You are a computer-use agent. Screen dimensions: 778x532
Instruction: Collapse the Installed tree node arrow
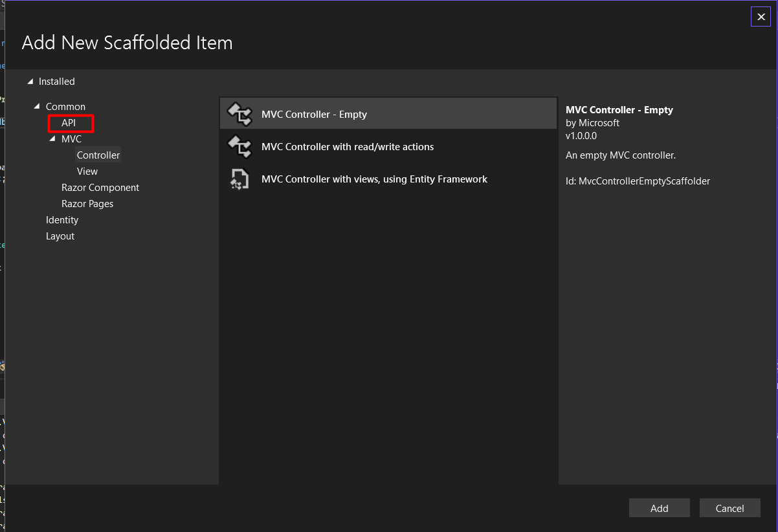[x=30, y=82]
